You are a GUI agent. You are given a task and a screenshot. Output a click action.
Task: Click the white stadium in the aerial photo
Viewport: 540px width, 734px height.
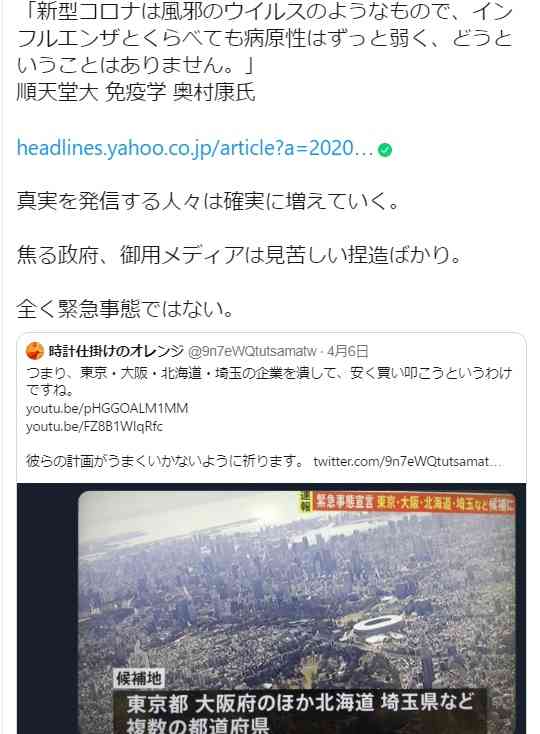(377, 627)
